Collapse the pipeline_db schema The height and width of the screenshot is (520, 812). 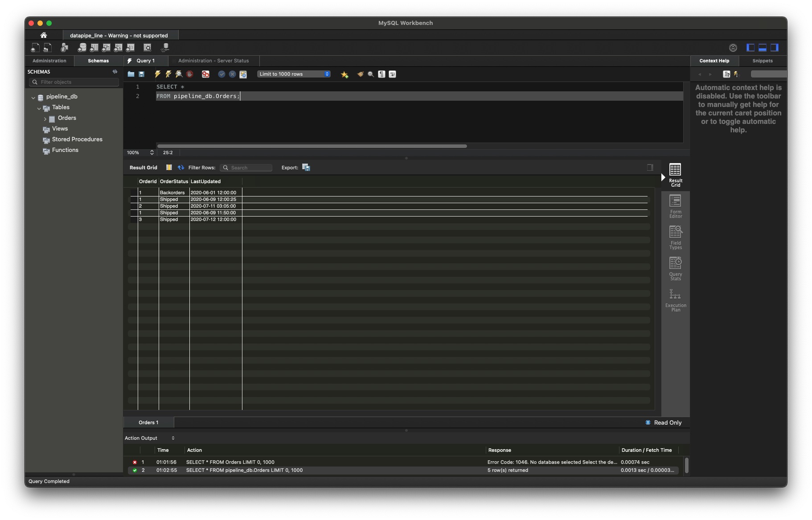[33, 97]
